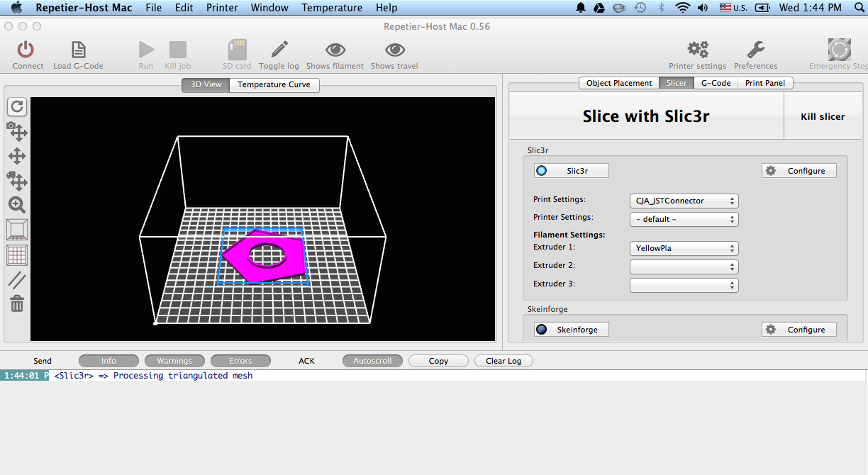Select the move object tool
Image resolution: width=868 pixels, height=475 pixels.
point(17,181)
